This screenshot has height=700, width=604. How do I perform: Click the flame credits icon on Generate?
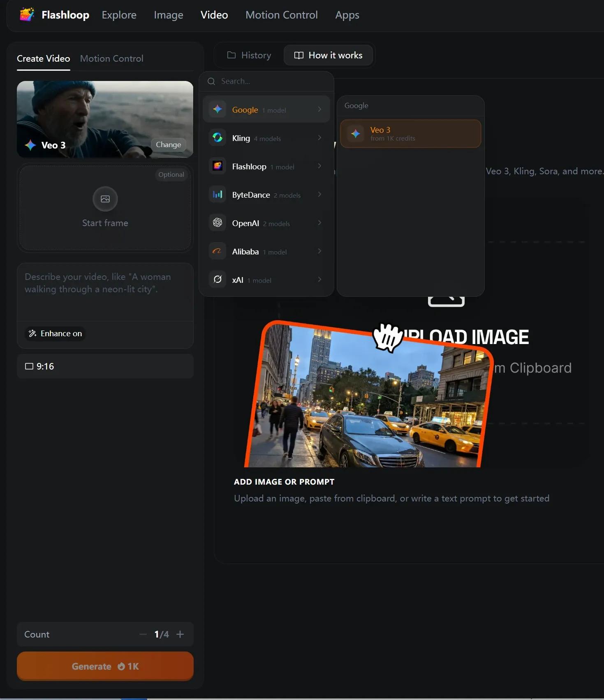[121, 666]
